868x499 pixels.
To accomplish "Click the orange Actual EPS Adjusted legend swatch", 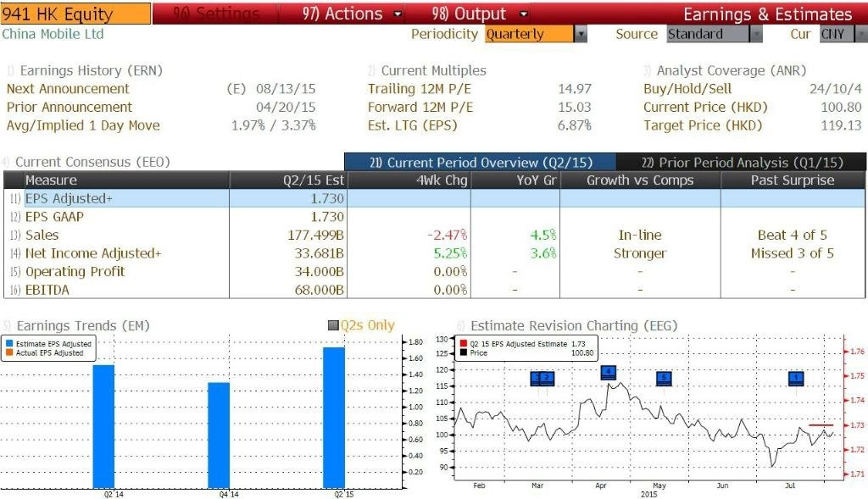I will coord(8,352).
